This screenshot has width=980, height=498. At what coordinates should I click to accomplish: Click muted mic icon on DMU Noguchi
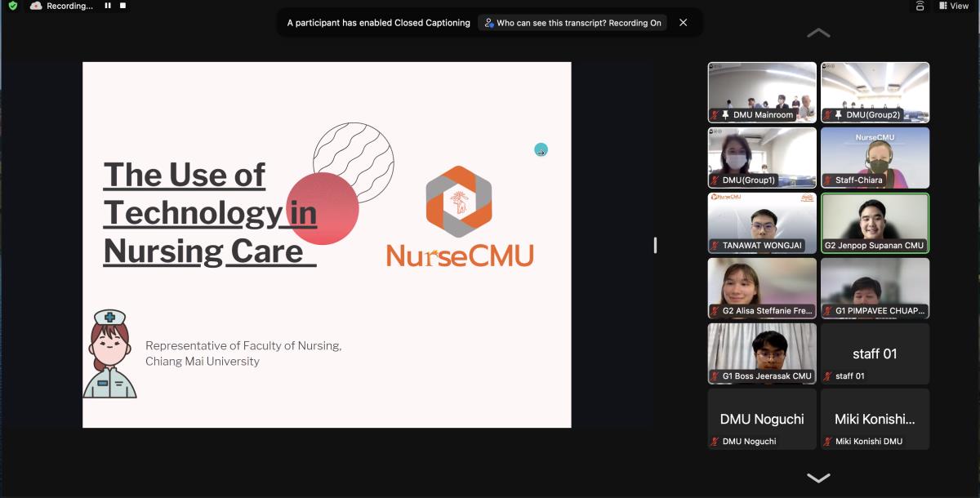click(x=715, y=442)
